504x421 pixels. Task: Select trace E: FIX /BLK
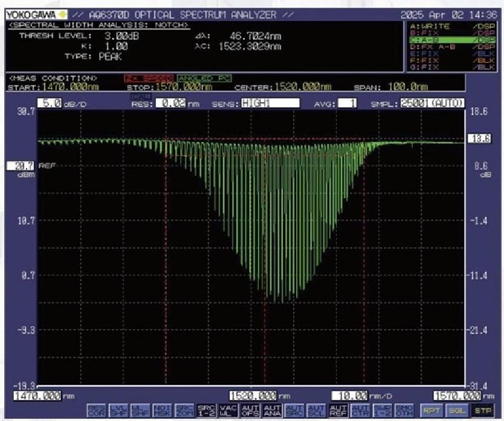pyautogui.click(x=452, y=54)
